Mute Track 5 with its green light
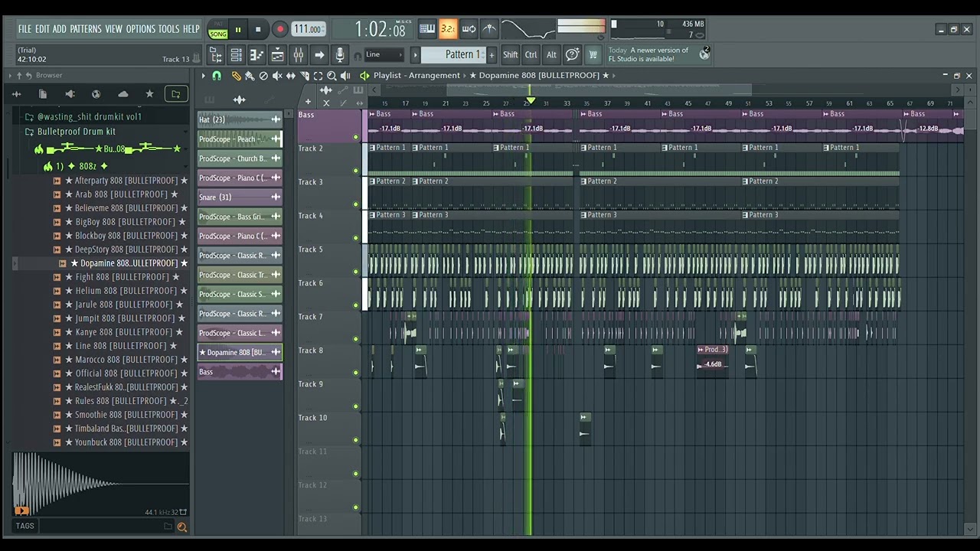980x551 pixels. 355,272
